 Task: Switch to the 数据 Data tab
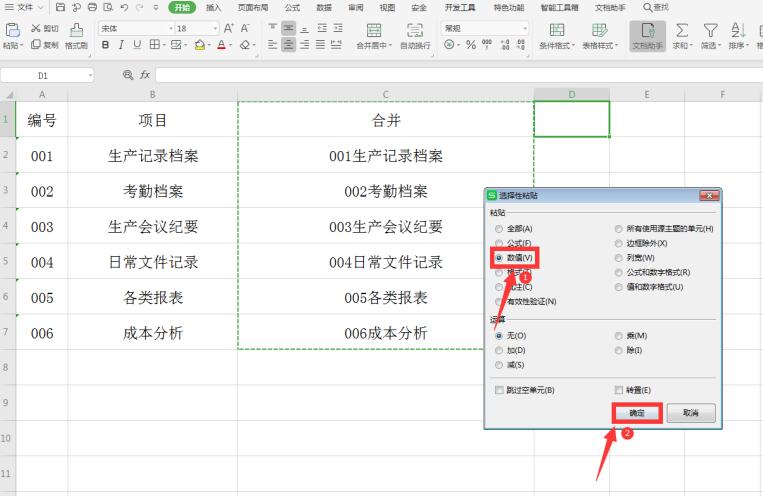point(324,7)
